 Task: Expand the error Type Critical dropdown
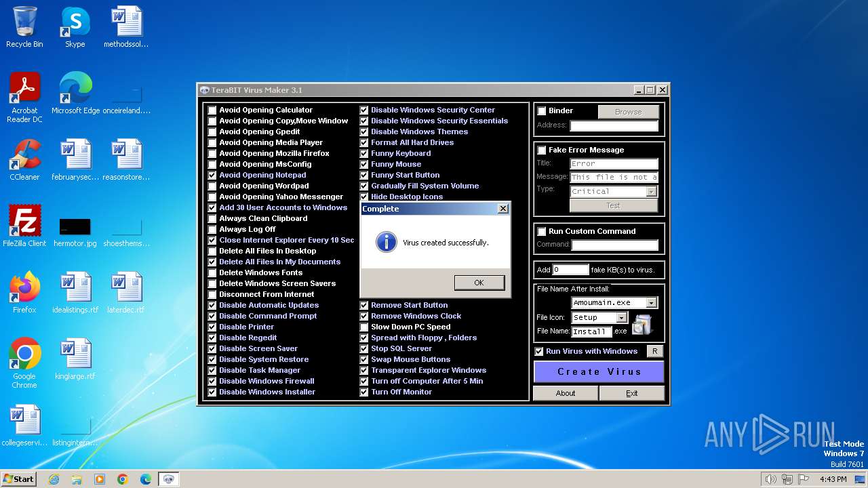(652, 191)
